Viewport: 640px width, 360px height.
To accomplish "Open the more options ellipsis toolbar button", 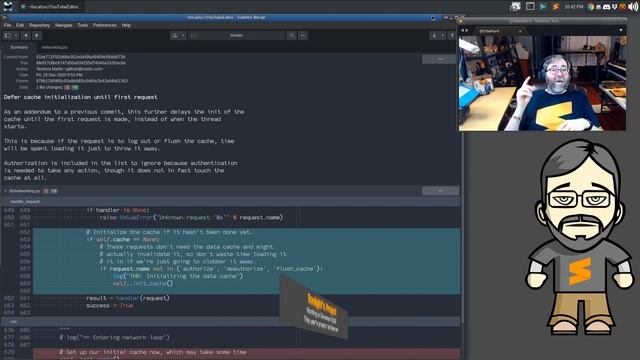I will click(303, 36).
